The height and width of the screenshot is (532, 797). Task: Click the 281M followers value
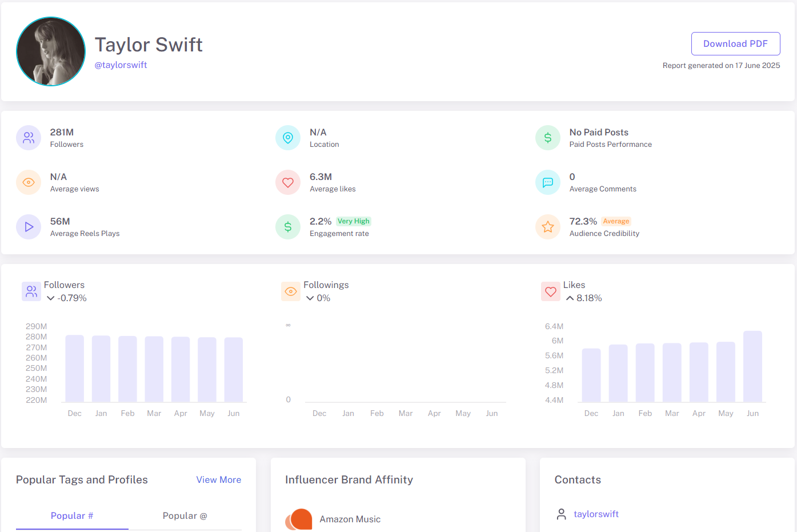tap(62, 133)
